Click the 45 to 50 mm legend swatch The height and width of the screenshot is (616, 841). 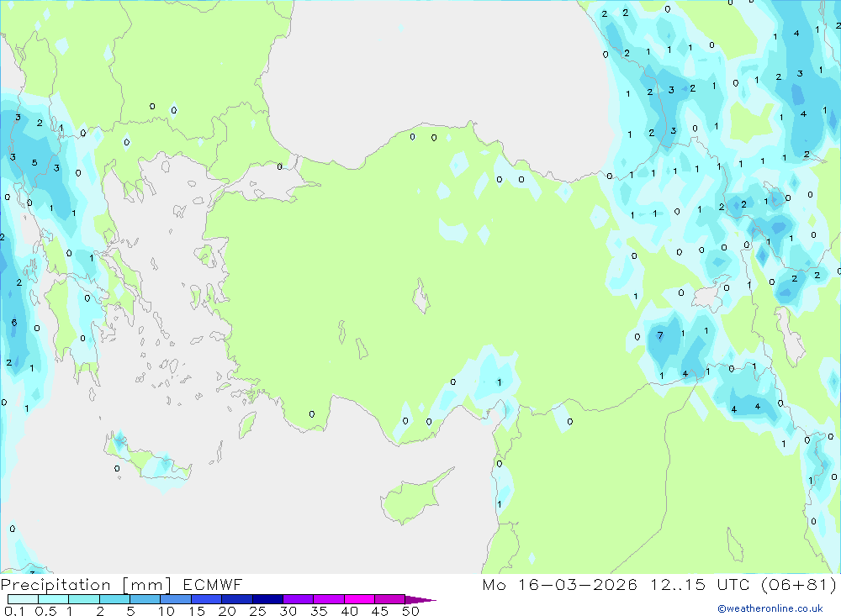(x=389, y=599)
